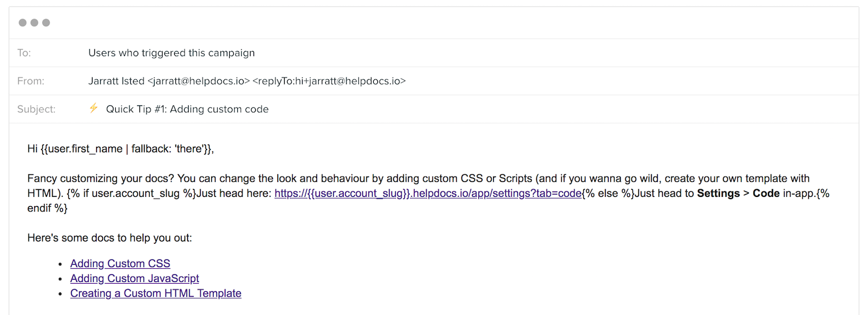This screenshot has height=315, width=868.
Task: Click sender address jarratt@helpdocs.io
Action: point(198,81)
